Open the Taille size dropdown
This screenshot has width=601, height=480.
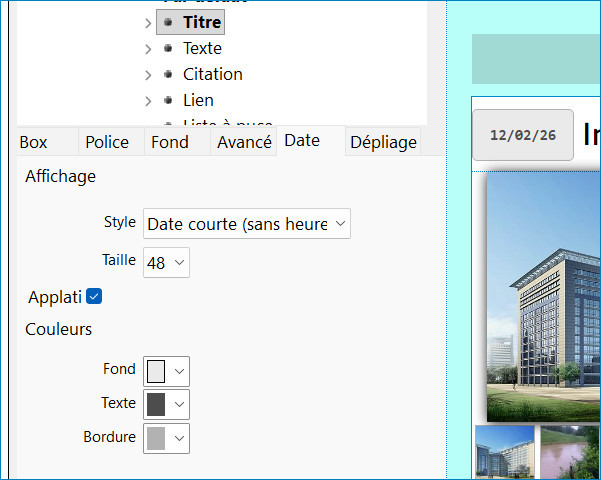point(166,263)
